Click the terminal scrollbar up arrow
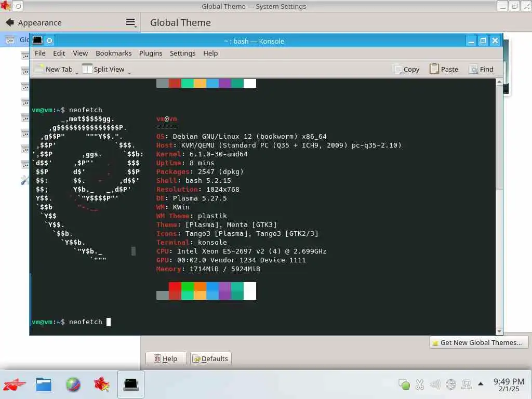The width and height of the screenshot is (532, 399). tap(499, 82)
